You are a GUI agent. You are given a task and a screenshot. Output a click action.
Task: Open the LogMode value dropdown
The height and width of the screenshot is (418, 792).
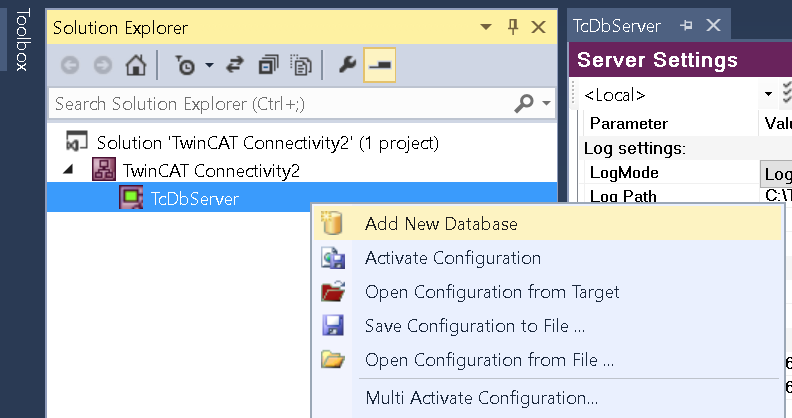click(777, 174)
